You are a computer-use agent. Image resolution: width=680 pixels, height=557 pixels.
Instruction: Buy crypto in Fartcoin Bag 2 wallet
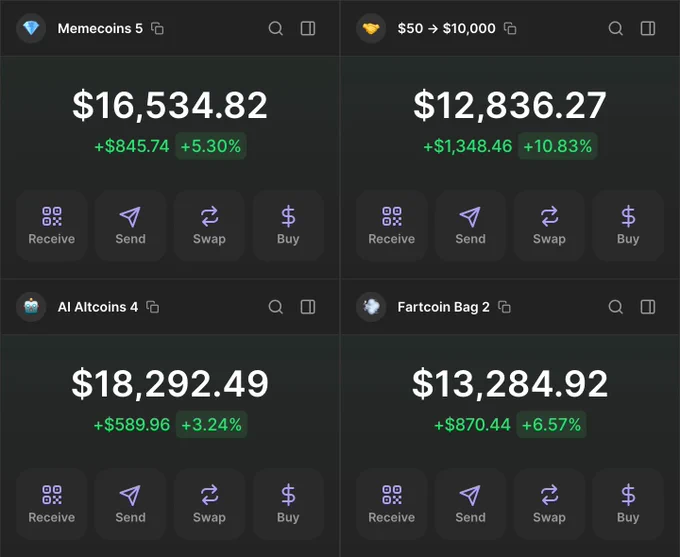point(628,504)
